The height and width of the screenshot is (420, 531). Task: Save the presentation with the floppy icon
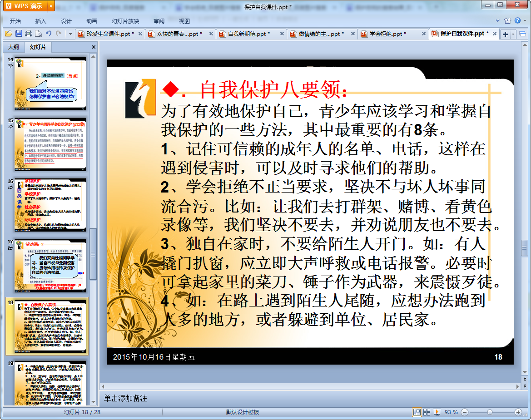pos(19,34)
